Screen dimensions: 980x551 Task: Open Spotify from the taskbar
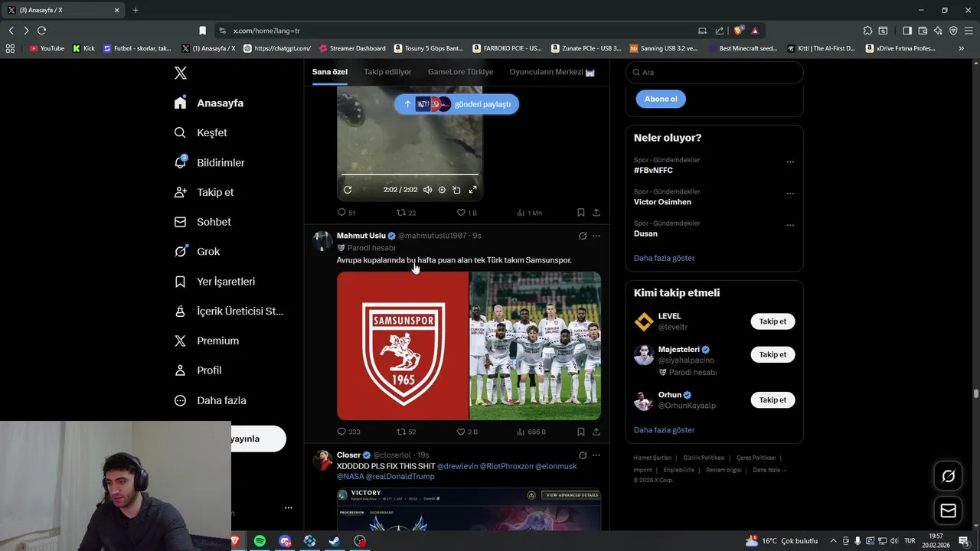[260, 541]
